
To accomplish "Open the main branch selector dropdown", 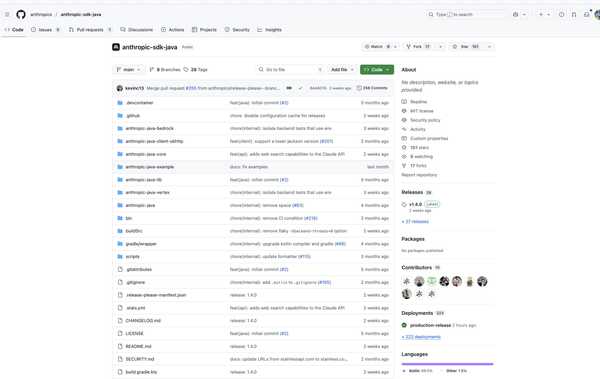I will pyautogui.click(x=129, y=70).
